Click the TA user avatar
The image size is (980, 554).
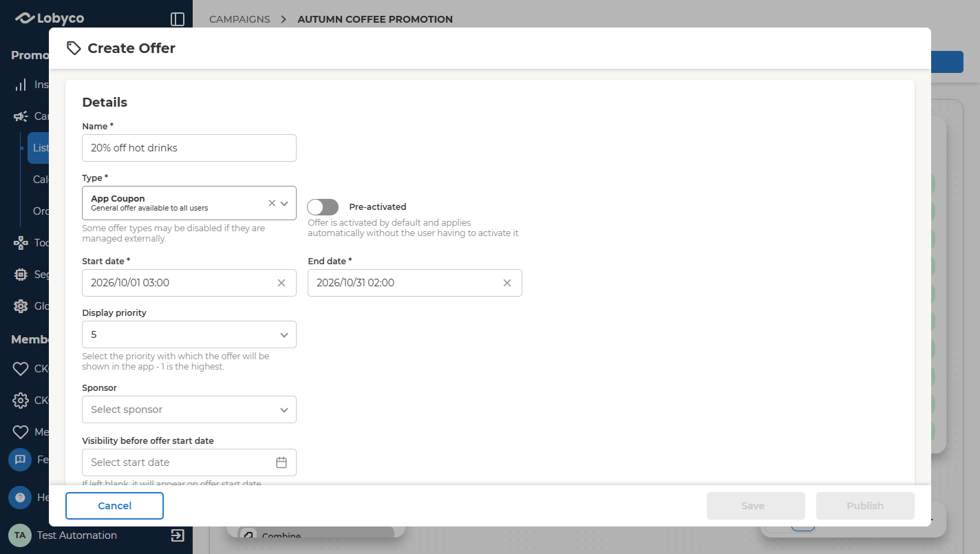pos(20,535)
